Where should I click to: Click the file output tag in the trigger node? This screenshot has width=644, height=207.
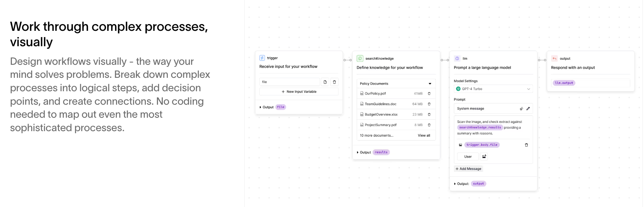[x=281, y=107]
